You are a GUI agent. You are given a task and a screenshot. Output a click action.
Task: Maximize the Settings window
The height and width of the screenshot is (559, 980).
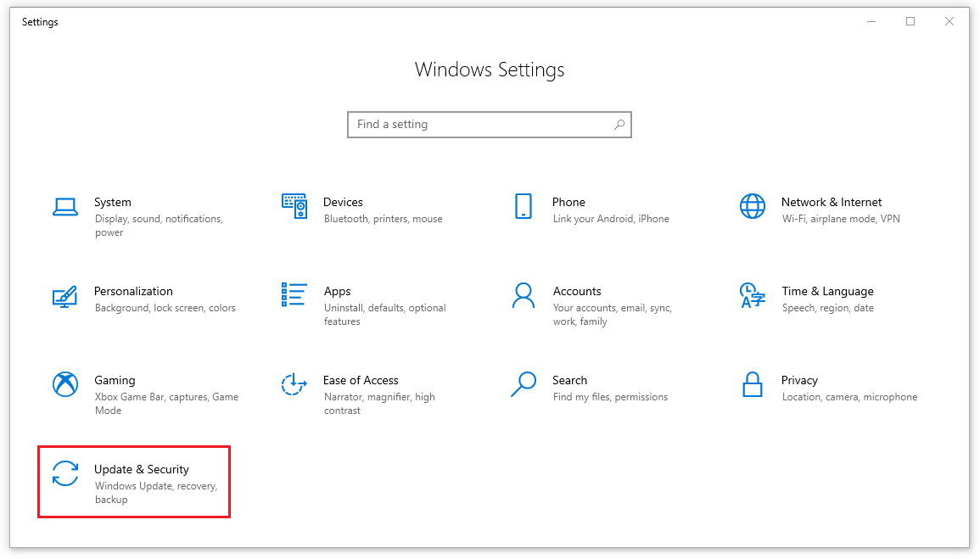[x=910, y=21]
